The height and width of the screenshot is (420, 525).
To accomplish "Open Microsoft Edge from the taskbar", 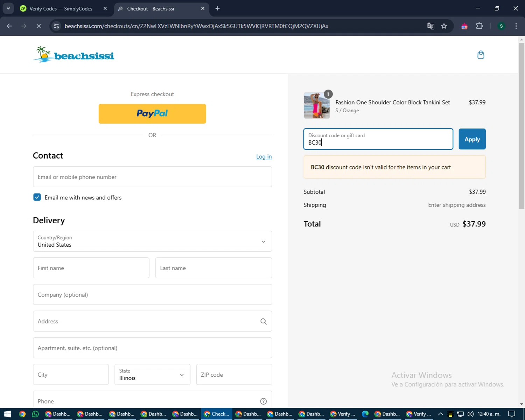I will 365,414.
